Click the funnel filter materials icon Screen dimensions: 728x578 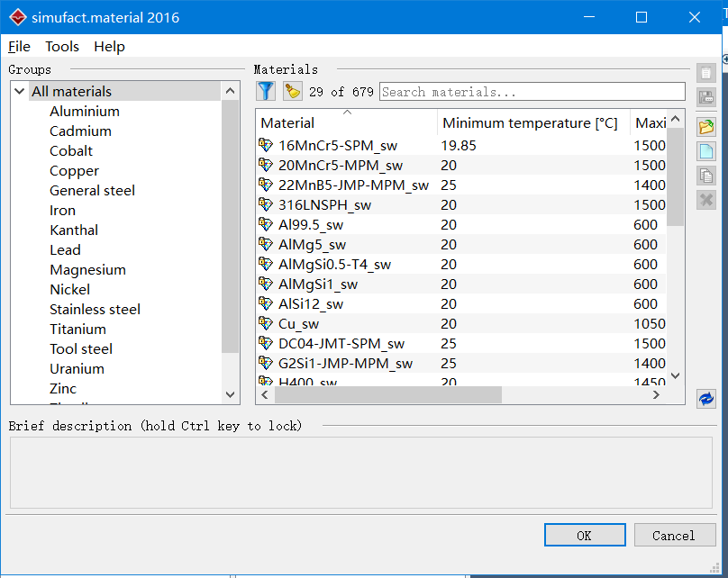coord(266,91)
